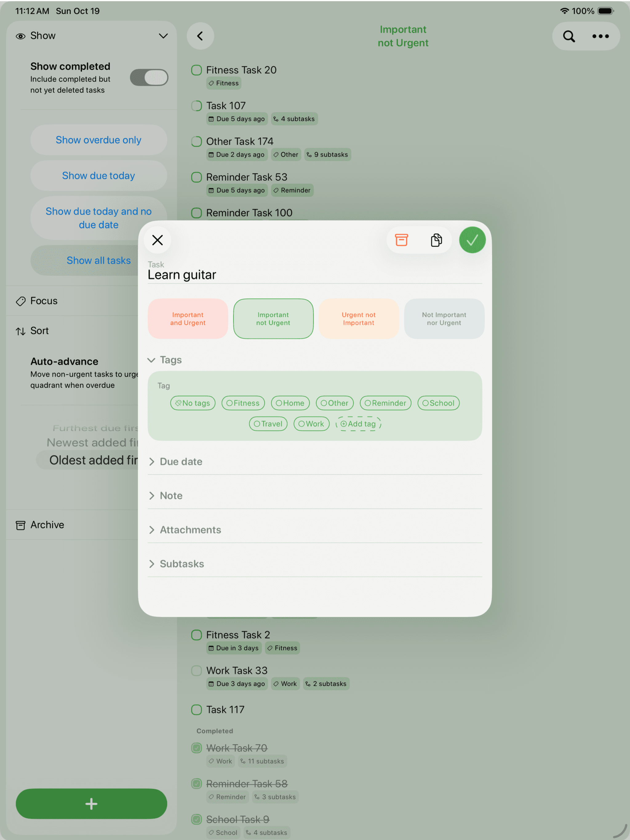Image resolution: width=630 pixels, height=840 pixels.
Task: Open Archive in sidebar
Action: (47, 525)
